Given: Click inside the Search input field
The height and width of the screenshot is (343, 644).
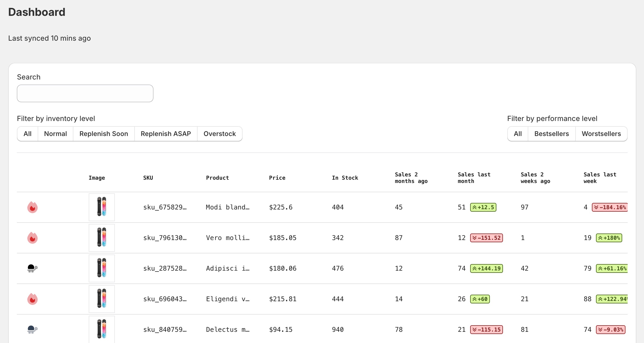Looking at the screenshot, I should 85,93.
